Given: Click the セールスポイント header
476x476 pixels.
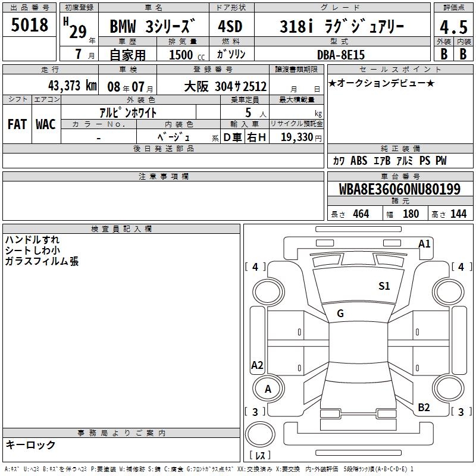Looking at the screenshot, I should 400,69.
